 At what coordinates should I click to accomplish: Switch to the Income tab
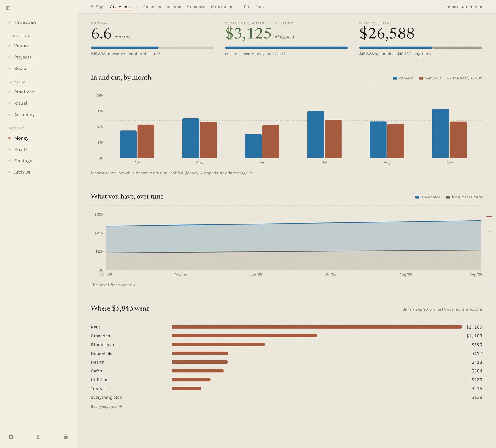[174, 7]
